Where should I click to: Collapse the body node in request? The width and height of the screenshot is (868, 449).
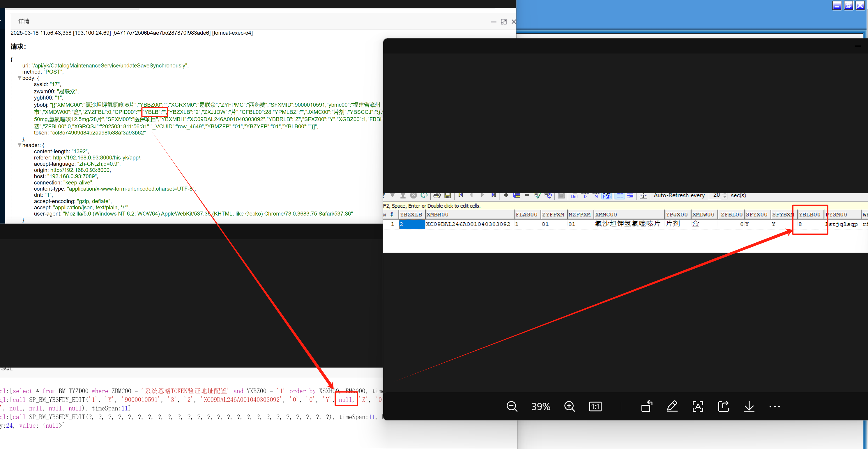coord(20,78)
